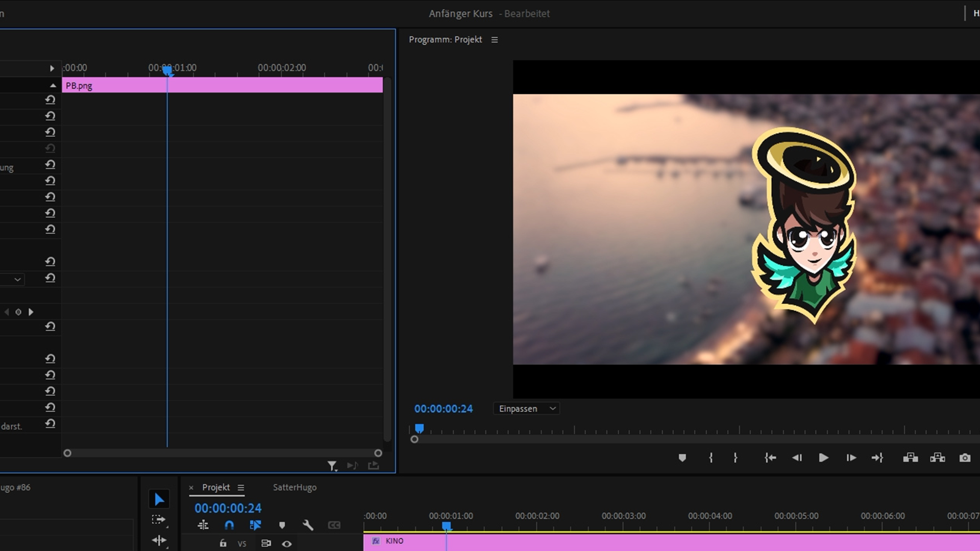Select the Selection tool arrow
This screenshot has height=551, width=980.
[159, 499]
